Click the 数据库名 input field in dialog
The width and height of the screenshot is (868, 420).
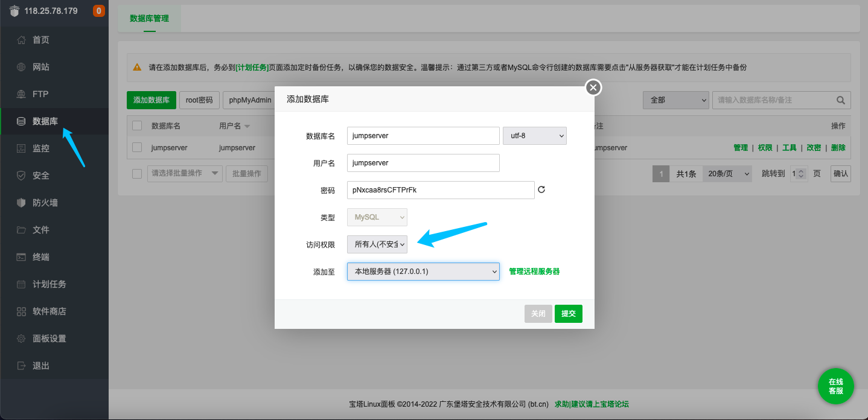[x=423, y=136]
